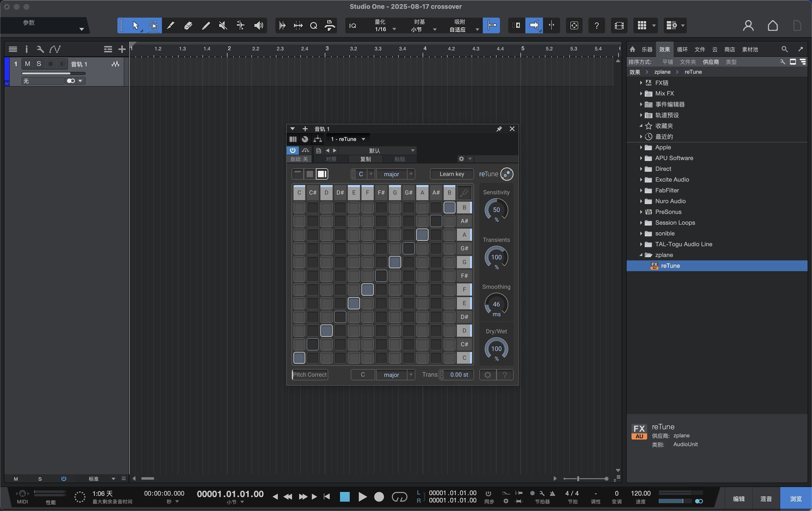
Task: Click the tempo 120.00 value
Action: pos(640,493)
